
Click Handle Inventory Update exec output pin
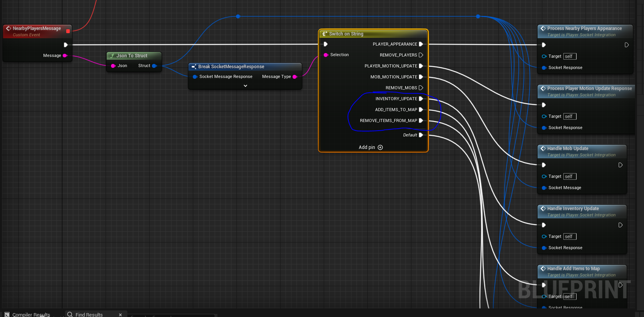(x=620, y=225)
